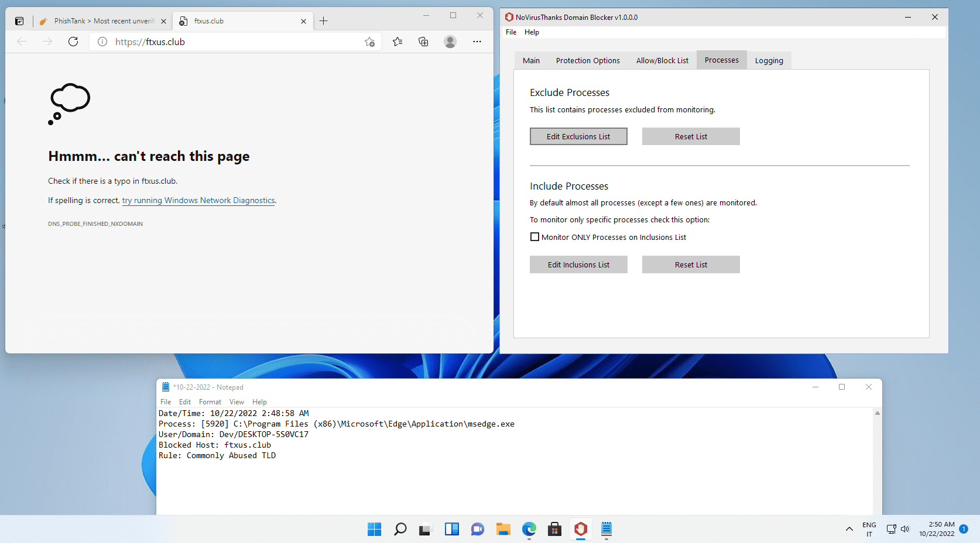Viewport: 980px width, 543px height.
Task: Click try running Windows Network Diagnostics link
Action: tap(198, 200)
